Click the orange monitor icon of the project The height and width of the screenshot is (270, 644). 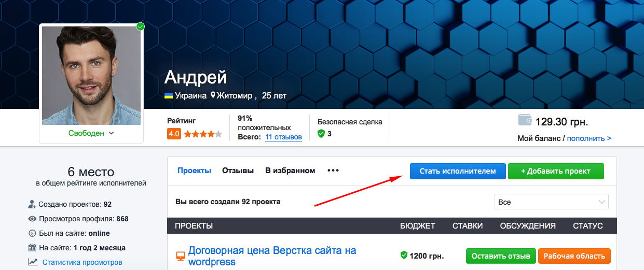(181, 255)
